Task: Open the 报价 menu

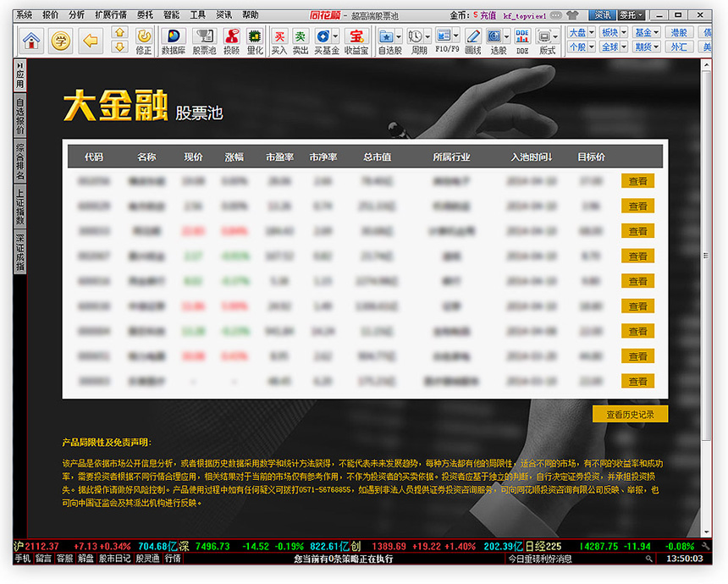Action: [50, 15]
